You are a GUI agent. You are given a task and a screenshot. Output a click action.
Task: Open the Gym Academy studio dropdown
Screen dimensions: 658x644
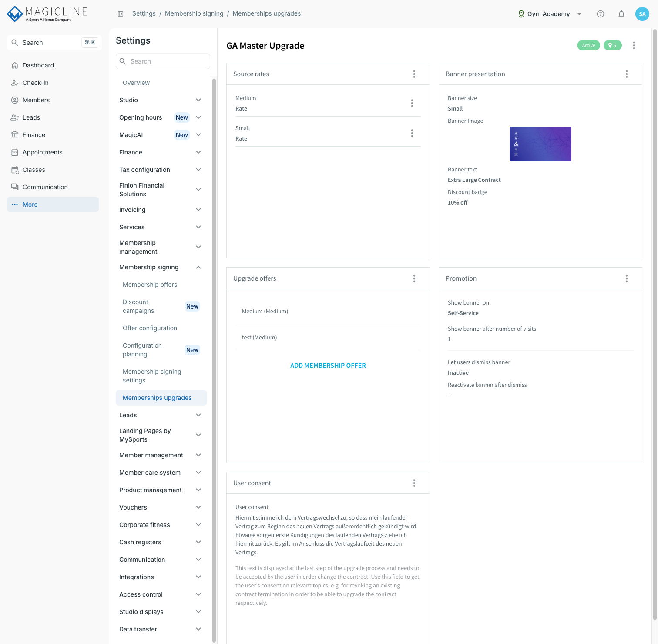(x=550, y=14)
